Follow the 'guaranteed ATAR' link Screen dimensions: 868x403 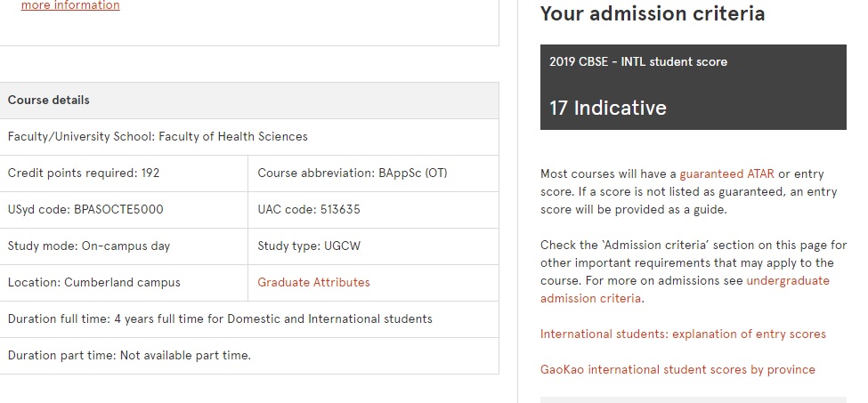tap(726, 174)
